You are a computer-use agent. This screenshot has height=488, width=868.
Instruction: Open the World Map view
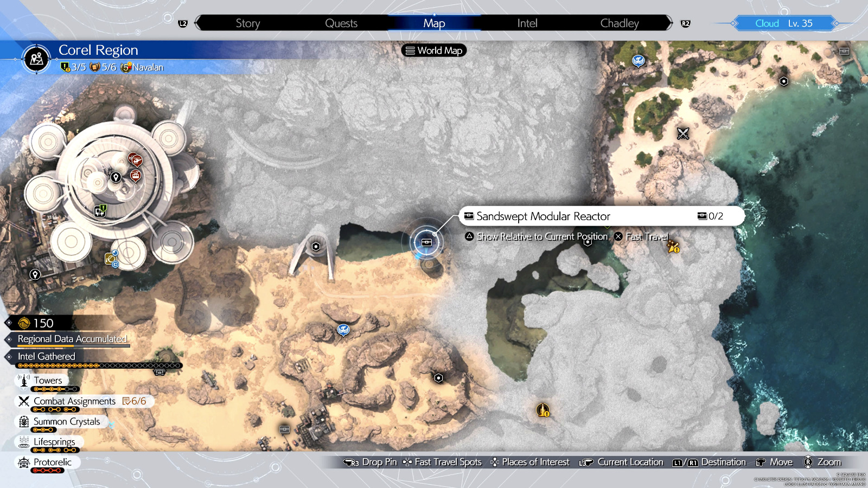tap(433, 50)
